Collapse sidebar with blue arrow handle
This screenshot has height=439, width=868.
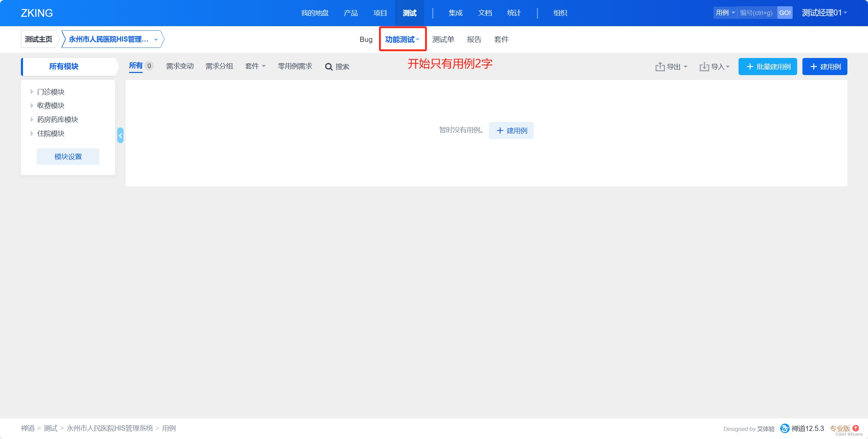(120, 136)
